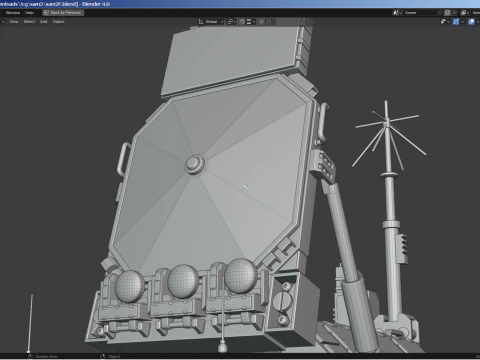The width and height of the screenshot is (480, 360).
Task: Open the viewport Select menu
Action: coord(29,22)
